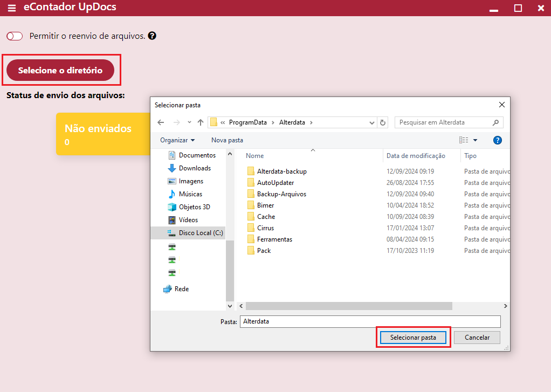The height and width of the screenshot is (392, 551).
Task: Select the 'Bimer' folder
Action: click(265, 205)
